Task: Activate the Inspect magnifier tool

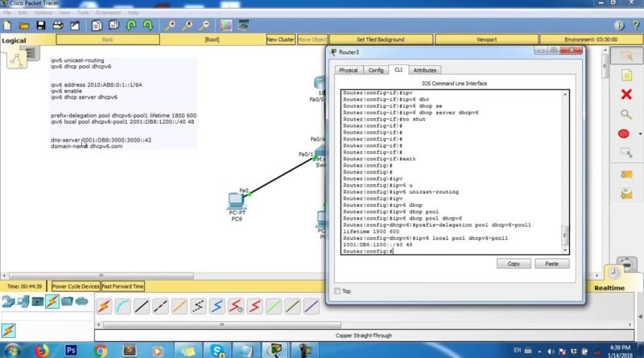Action: [x=626, y=114]
